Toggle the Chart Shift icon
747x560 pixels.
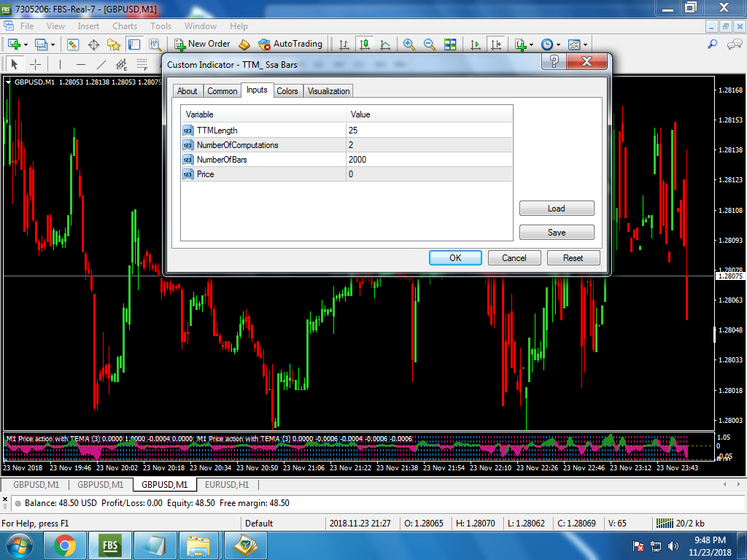(496, 44)
